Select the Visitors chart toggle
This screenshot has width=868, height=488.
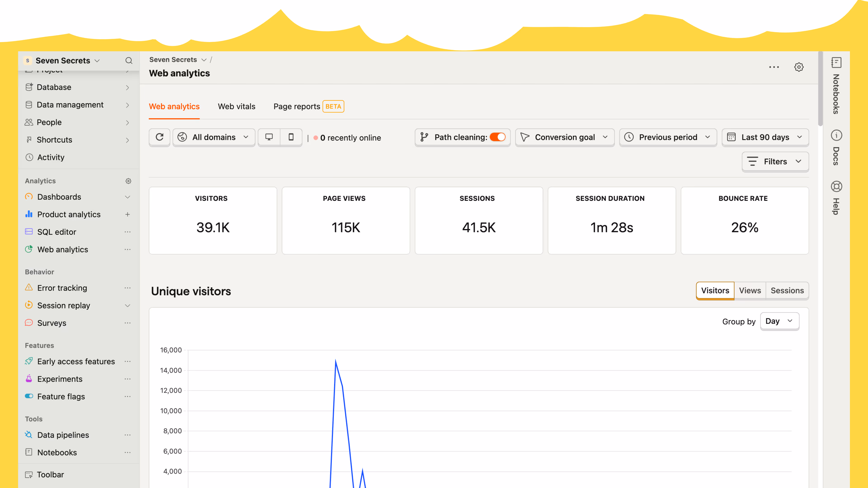(x=715, y=291)
